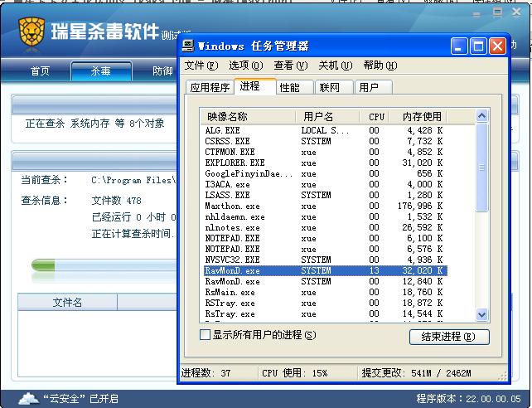Select the Maxthon.exe process row
532x408 pixels.
325,206
